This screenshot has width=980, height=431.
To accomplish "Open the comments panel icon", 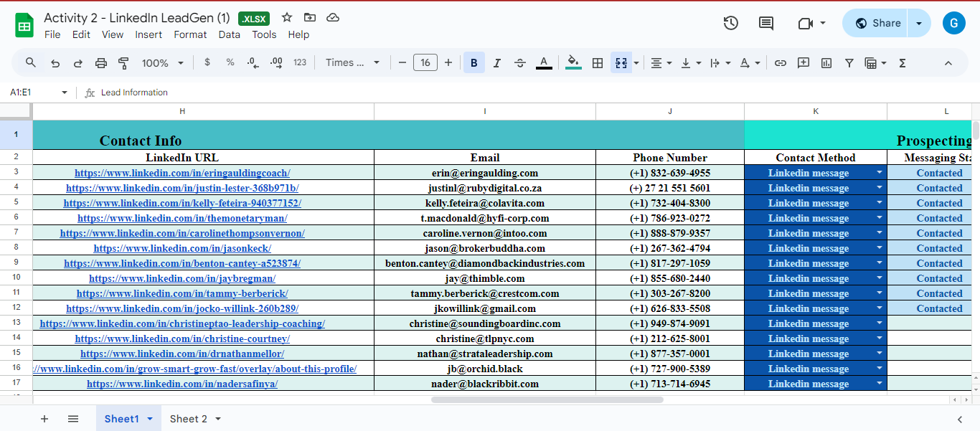I will (766, 23).
